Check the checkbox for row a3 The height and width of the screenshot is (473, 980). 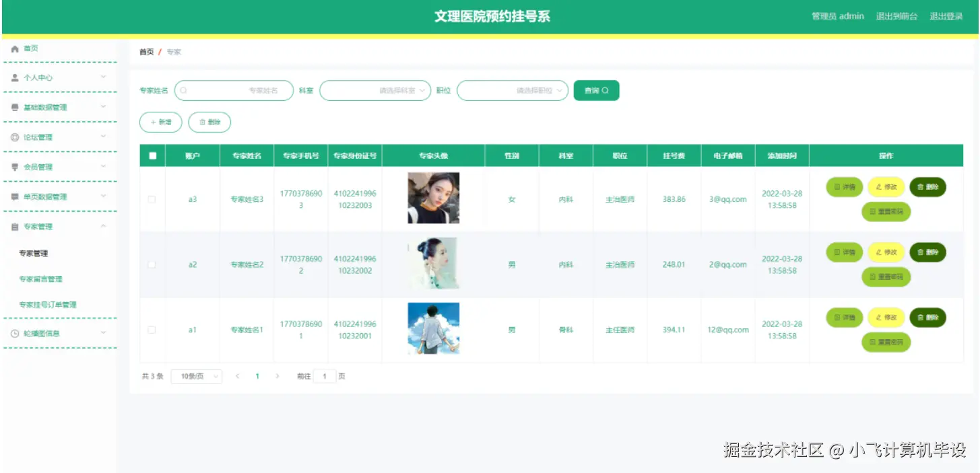pos(152,199)
